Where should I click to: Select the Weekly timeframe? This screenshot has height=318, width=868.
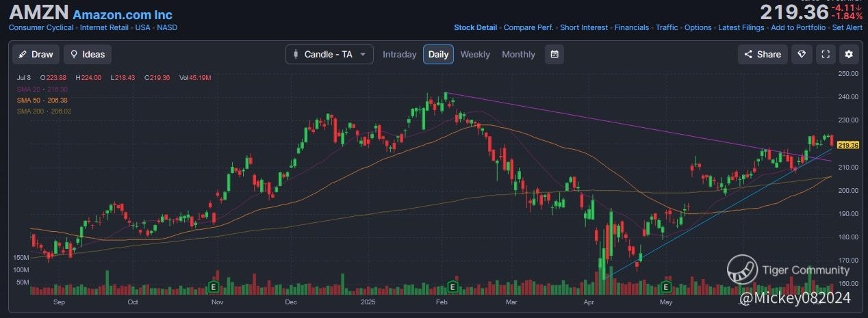pyautogui.click(x=475, y=55)
